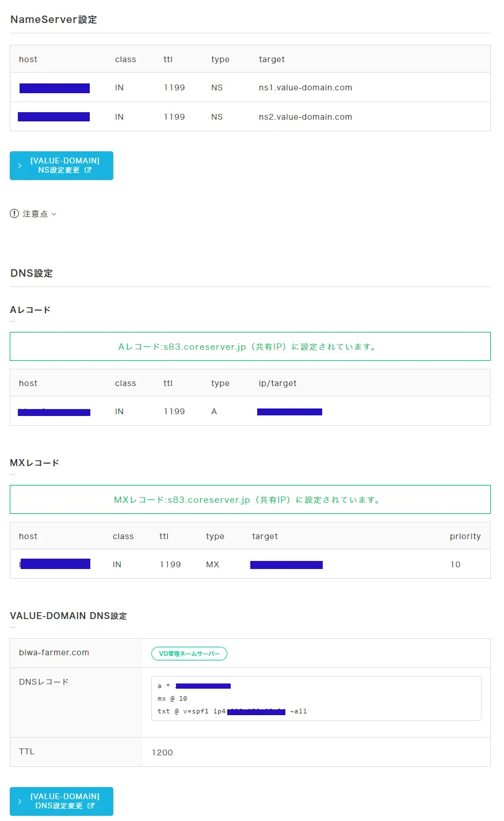Click the MXレコード shared-IP notice banner

(250, 499)
